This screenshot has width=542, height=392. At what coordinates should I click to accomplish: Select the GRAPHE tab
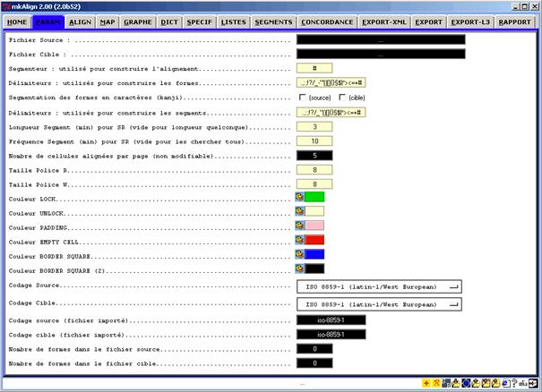tap(138, 22)
